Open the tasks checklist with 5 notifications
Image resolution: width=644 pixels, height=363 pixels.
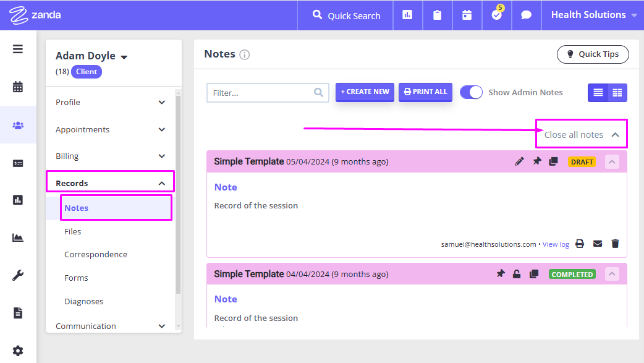point(496,15)
